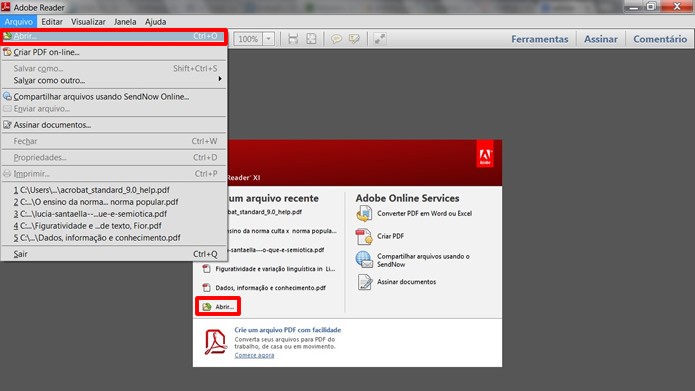Open the Editar menu
The height and width of the screenshot is (391, 695).
[x=52, y=22]
